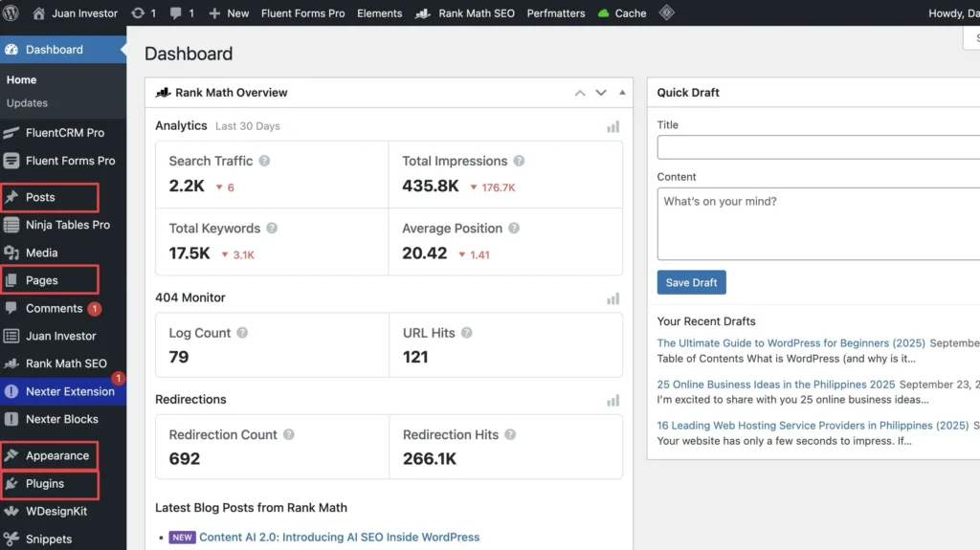
Task: Click help icon beside Total Keywords
Action: (271, 228)
